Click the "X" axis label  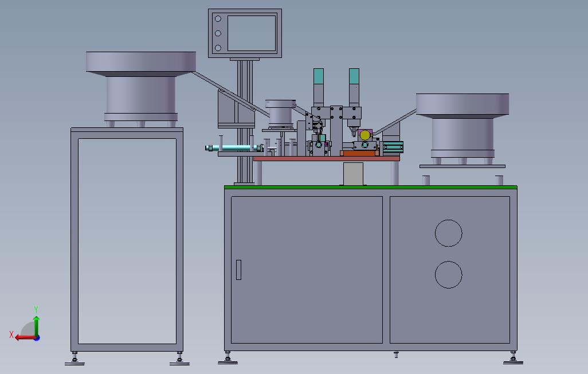11,334
